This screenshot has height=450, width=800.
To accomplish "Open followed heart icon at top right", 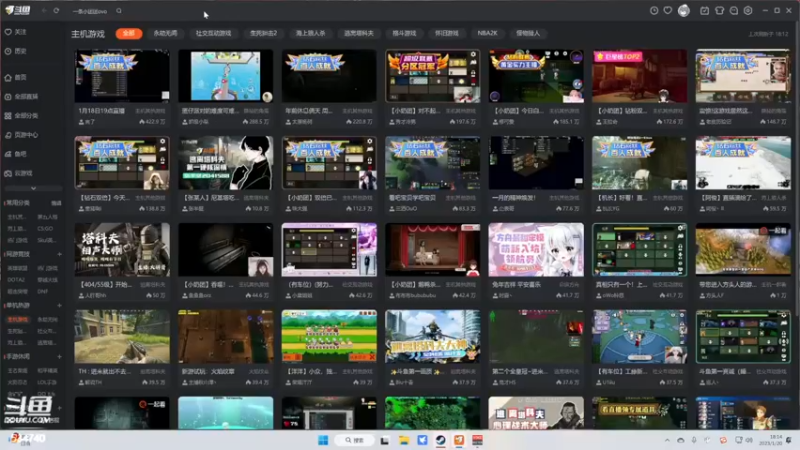I will coord(668,10).
